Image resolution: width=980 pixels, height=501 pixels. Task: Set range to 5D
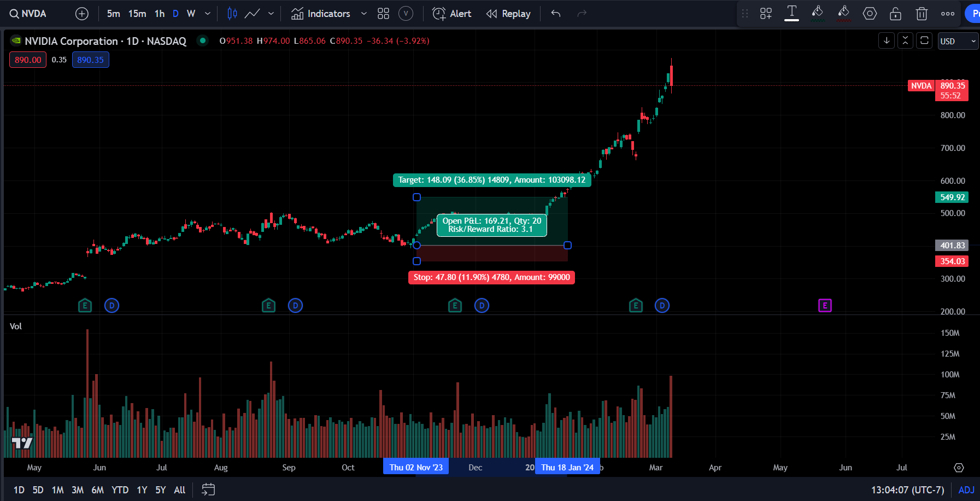(38, 490)
